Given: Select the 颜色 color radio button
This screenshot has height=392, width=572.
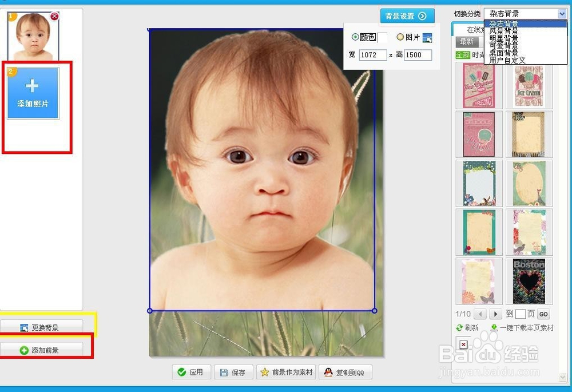Looking at the screenshot, I should tap(355, 37).
